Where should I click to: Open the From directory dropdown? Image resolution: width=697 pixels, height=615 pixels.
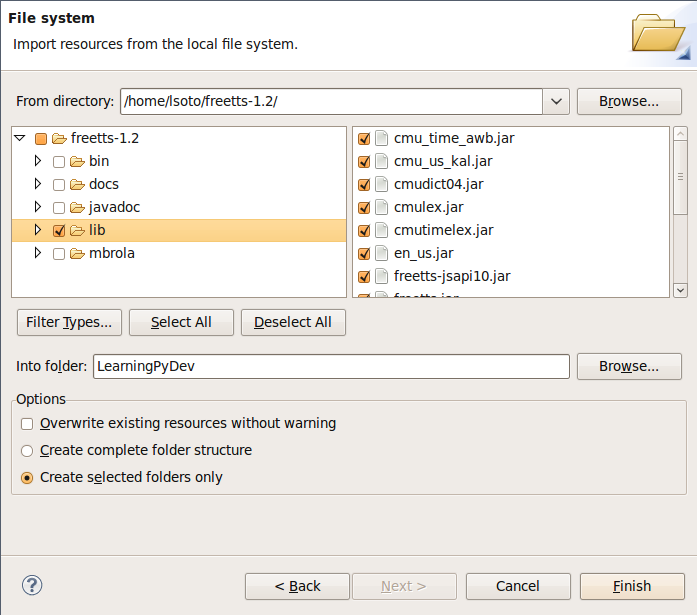coord(556,101)
